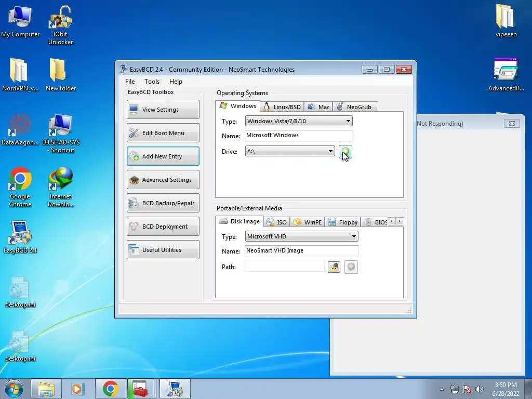Viewport: 532px width, 399px height.
Task: Switch to the NeoGrub tab
Action: pos(355,107)
